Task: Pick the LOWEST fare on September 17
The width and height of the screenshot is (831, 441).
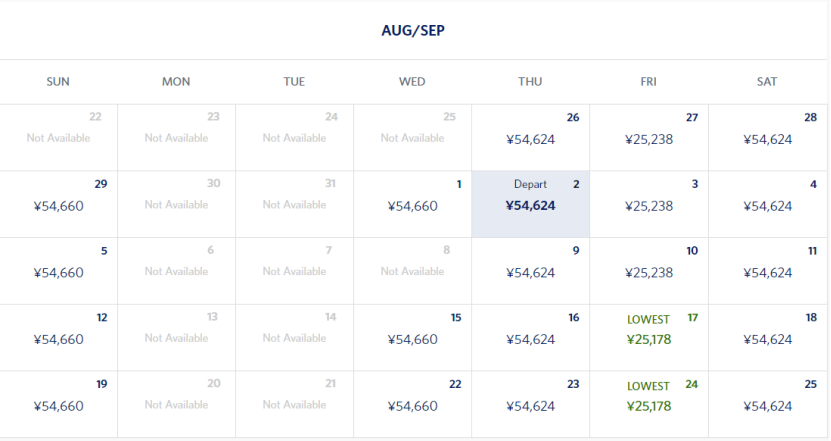Action: [649, 339]
